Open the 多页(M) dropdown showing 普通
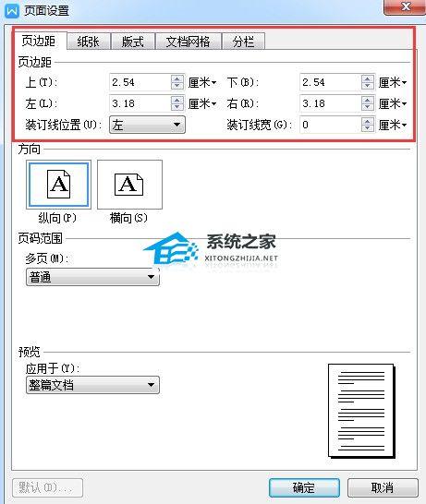Viewport: 426px width, 504px height. click(92, 277)
